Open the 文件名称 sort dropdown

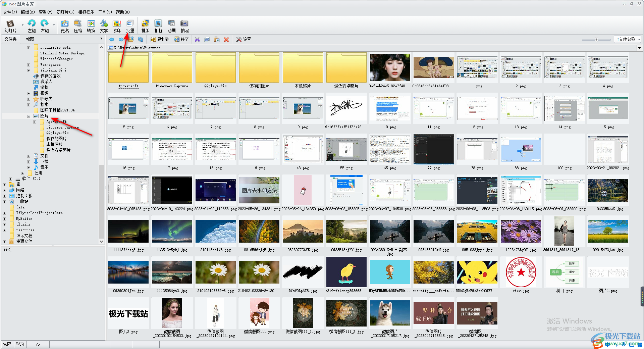point(627,39)
